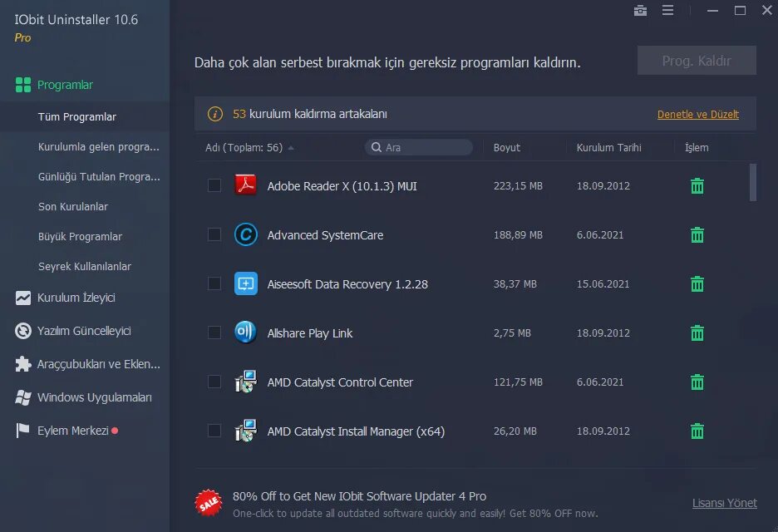Image resolution: width=778 pixels, height=532 pixels.
Task: Sort by the Kurulum Tarihi column header
Action: (608, 147)
